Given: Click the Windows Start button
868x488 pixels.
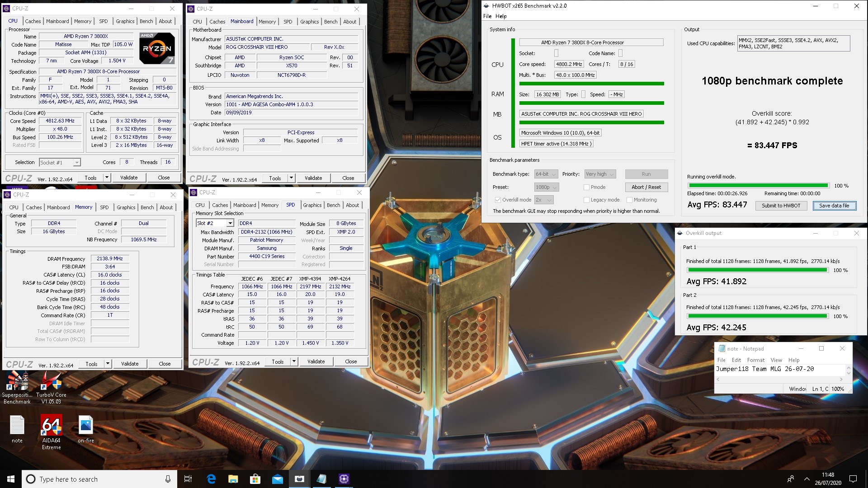Looking at the screenshot, I should pos(11,479).
